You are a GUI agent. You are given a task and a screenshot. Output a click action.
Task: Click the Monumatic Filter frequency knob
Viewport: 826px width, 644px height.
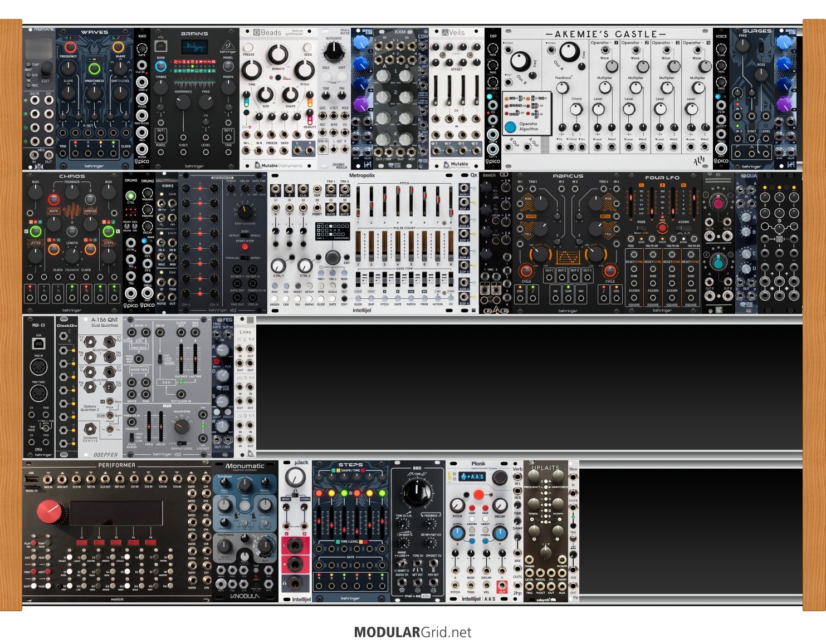pyautogui.click(x=224, y=505)
